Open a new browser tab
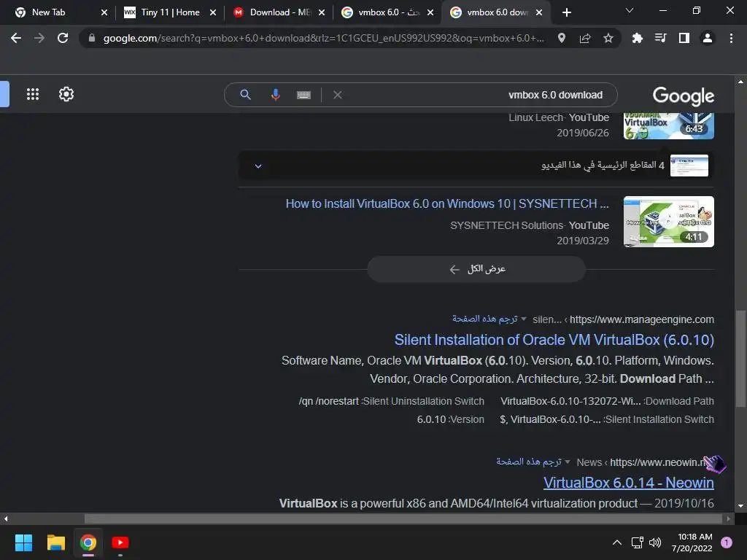This screenshot has width=747, height=560. point(566,12)
